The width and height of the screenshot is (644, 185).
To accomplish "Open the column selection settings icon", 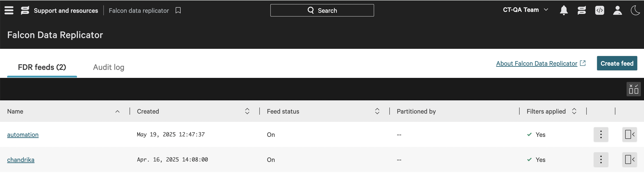I will [633, 89].
